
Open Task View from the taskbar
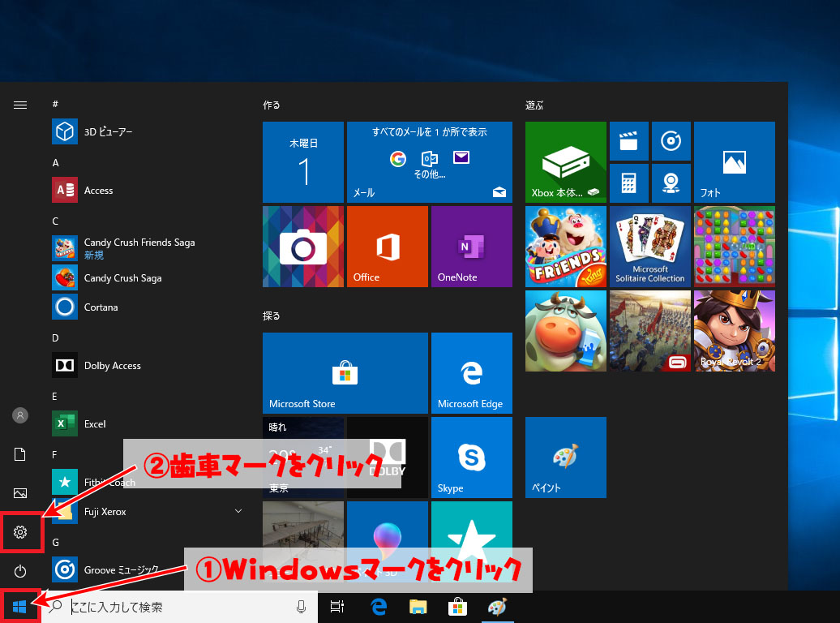pyautogui.click(x=337, y=607)
